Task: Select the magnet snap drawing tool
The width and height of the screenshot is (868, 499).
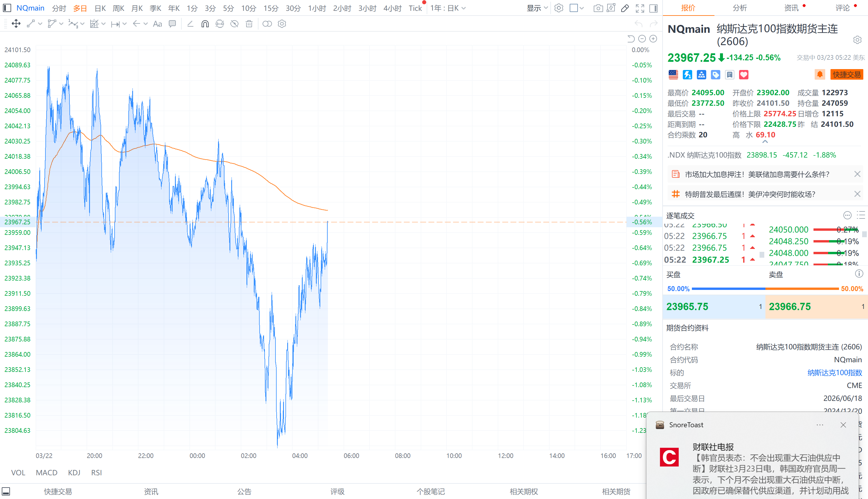Action: [x=205, y=24]
